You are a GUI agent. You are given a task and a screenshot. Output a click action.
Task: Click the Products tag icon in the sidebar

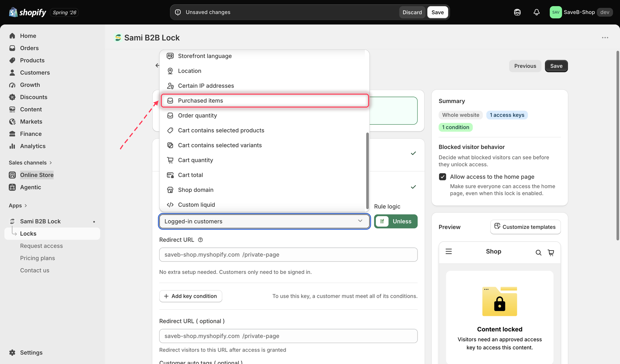click(x=12, y=60)
